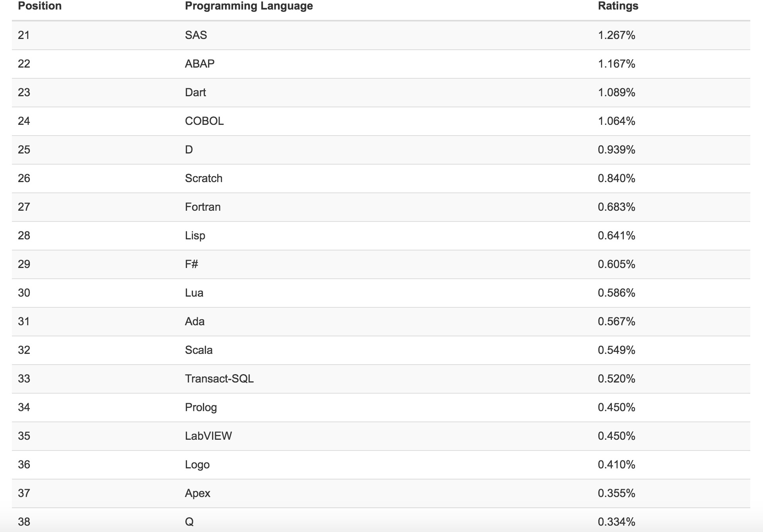Viewport: 763px width, 532px height.
Task: Click the COBOL language cell
Action: click(204, 121)
